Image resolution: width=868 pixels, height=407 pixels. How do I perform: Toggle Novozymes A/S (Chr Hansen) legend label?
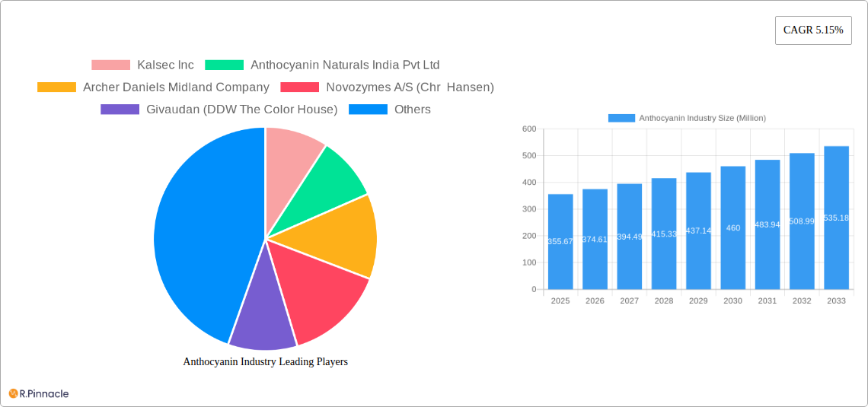click(x=410, y=87)
